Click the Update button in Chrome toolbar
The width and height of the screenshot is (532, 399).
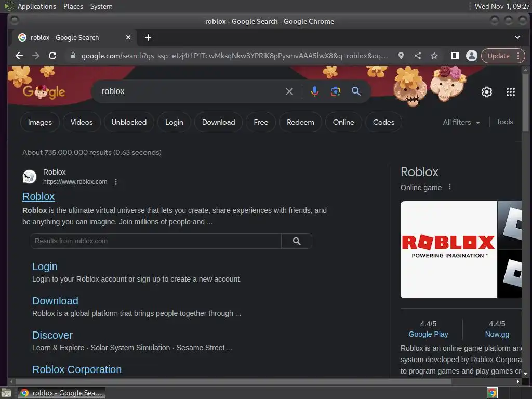click(498, 56)
